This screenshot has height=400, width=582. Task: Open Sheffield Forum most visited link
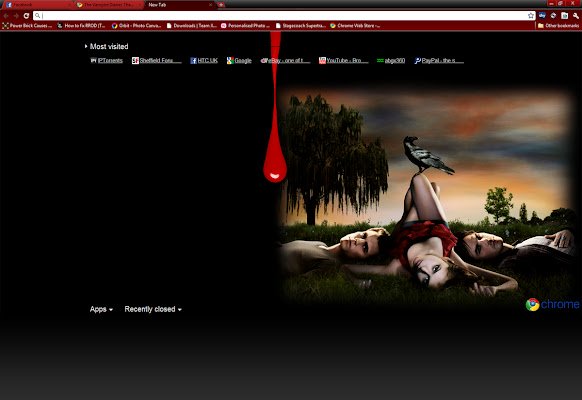(x=157, y=60)
